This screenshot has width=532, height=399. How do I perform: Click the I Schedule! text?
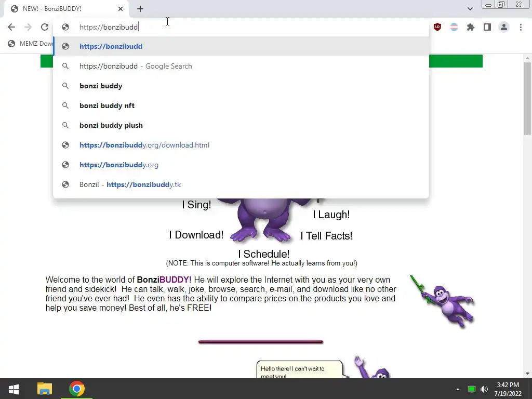263,254
